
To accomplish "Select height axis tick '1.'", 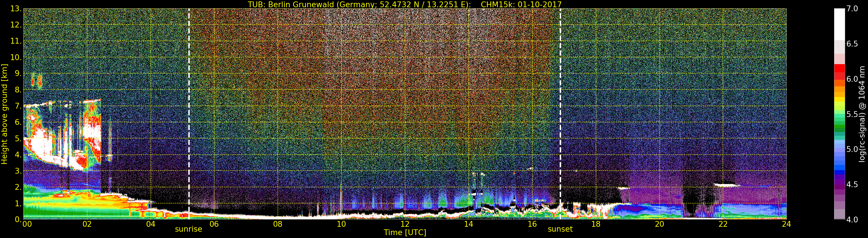I will 18,203.
